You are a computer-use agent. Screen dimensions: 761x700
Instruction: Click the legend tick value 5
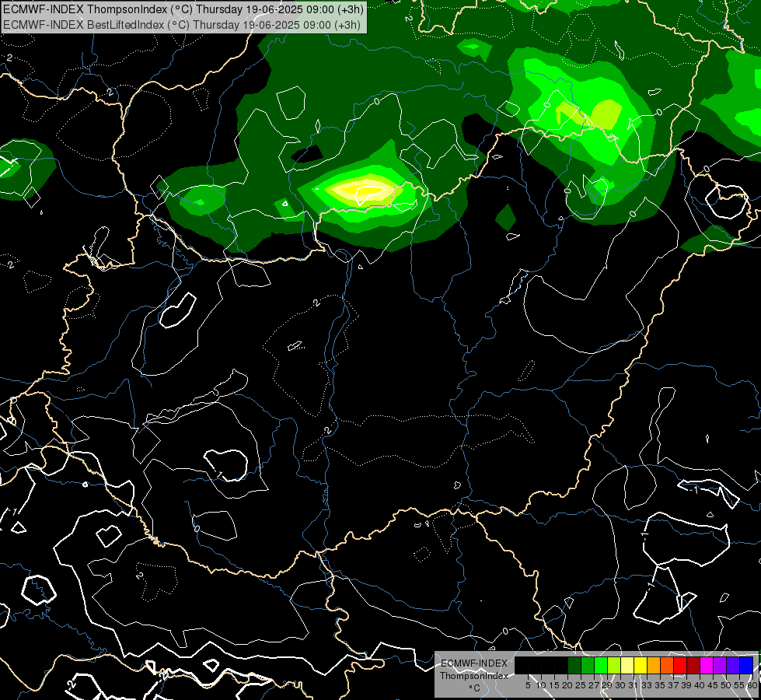point(528,685)
